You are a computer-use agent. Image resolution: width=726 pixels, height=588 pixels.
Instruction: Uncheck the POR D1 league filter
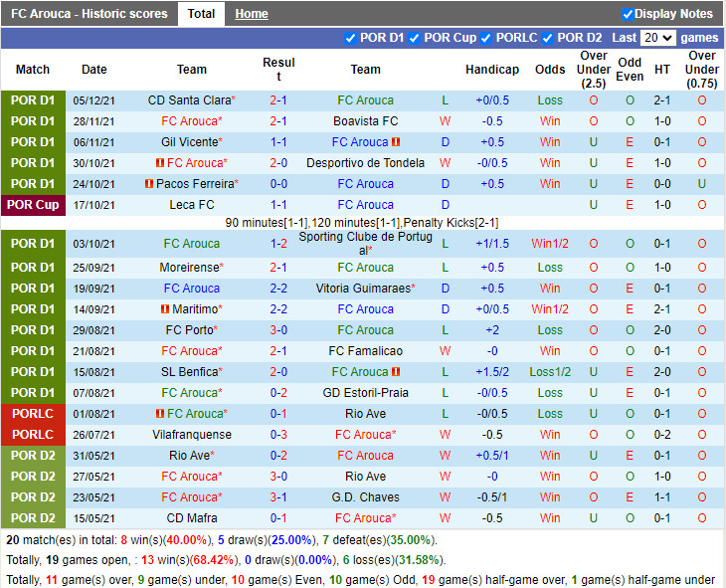(350, 38)
